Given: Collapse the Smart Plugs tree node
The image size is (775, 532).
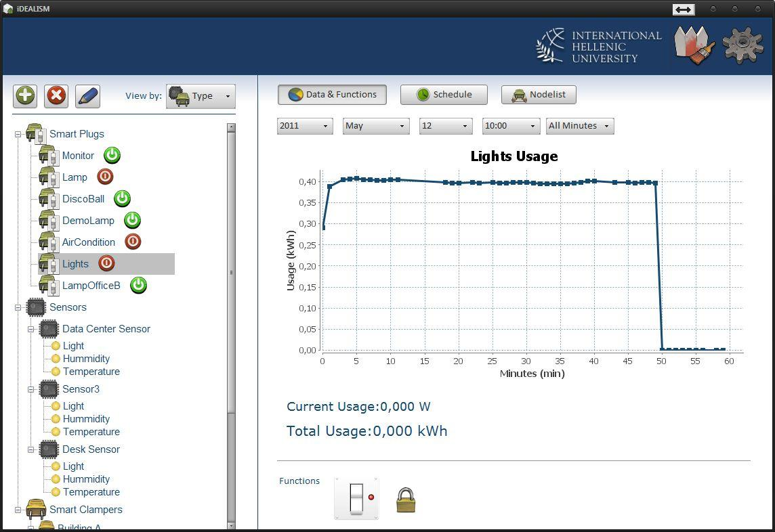Looking at the screenshot, I should (x=18, y=135).
